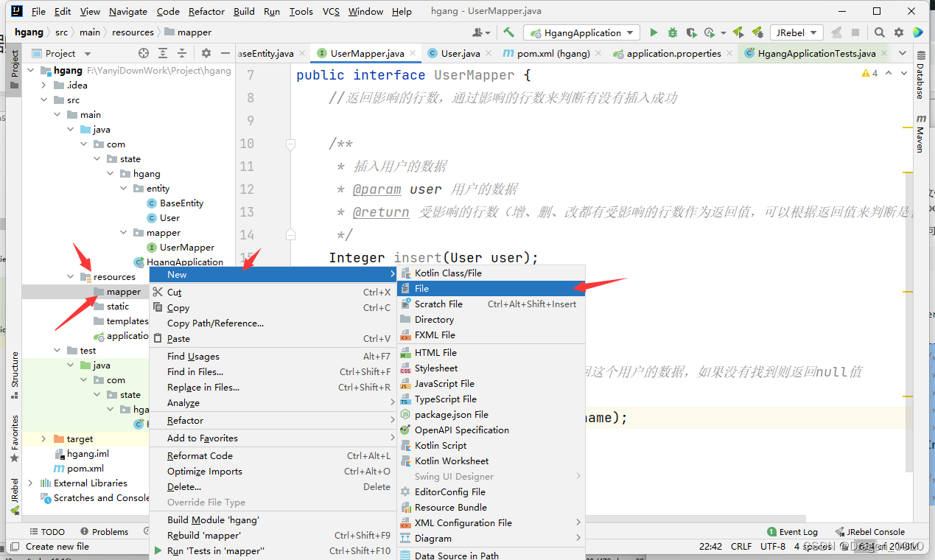Open Search Everywhere with the magnifier icon
The width and height of the screenshot is (935, 560).
pyautogui.click(x=880, y=32)
